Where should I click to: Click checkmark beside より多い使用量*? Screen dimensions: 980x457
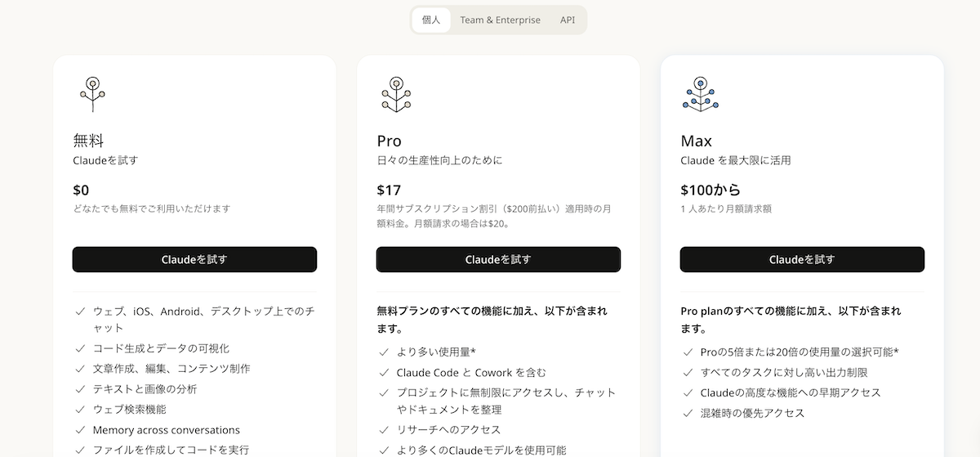point(384,352)
